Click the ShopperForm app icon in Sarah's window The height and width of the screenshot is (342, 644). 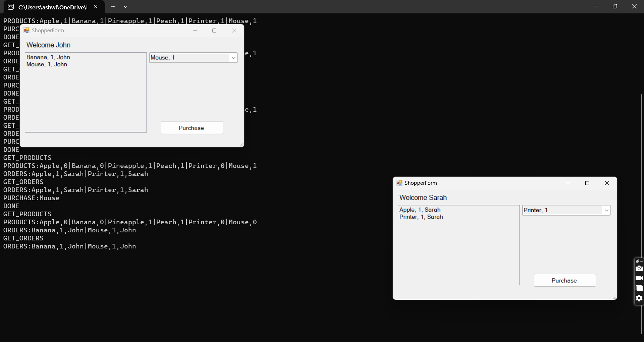(x=399, y=183)
